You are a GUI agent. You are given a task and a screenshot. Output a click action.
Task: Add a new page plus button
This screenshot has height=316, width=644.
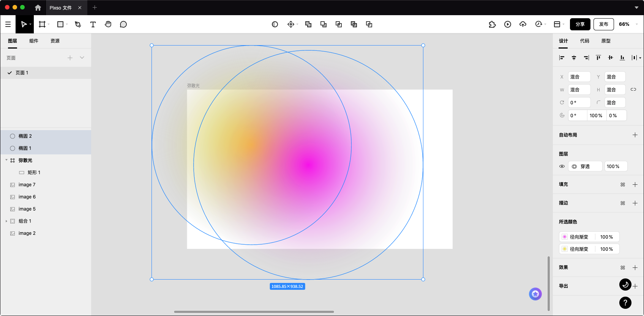(x=70, y=58)
